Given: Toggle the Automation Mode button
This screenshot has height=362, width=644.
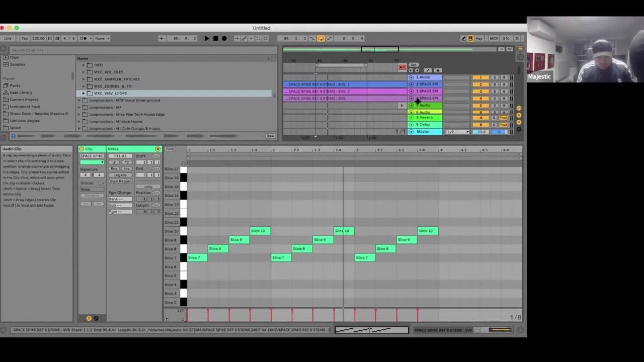Looking at the screenshot, I should (x=428, y=70).
